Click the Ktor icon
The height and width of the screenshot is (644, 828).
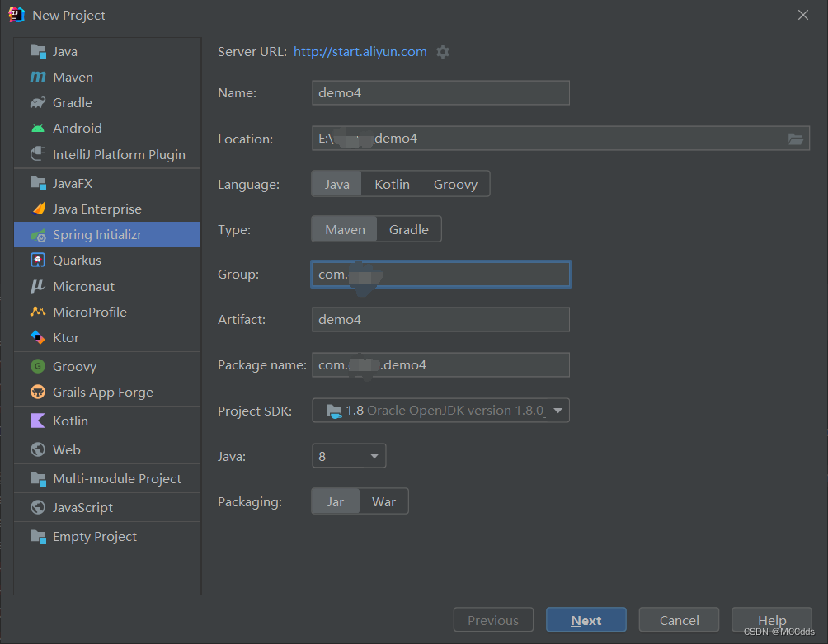[38, 337]
